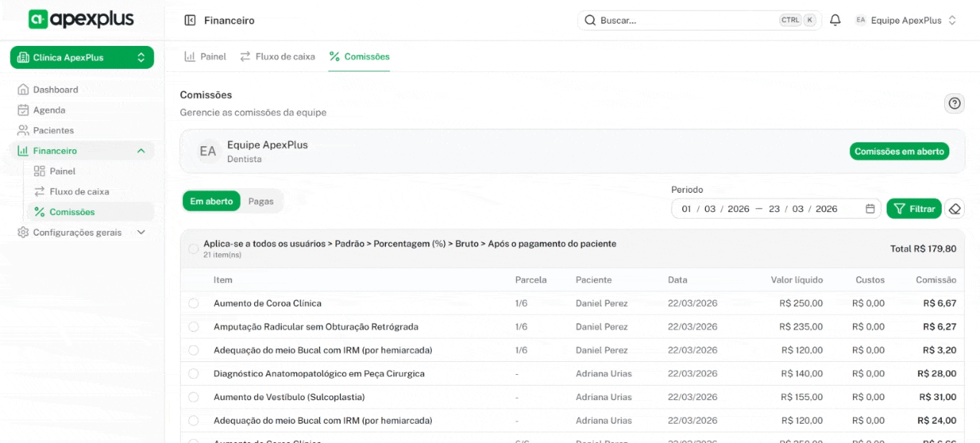Viewport: 980px width, 443px height.
Task: Select the Aumento de Coroa Clínica row checkbox
Action: pyautogui.click(x=194, y=304)
